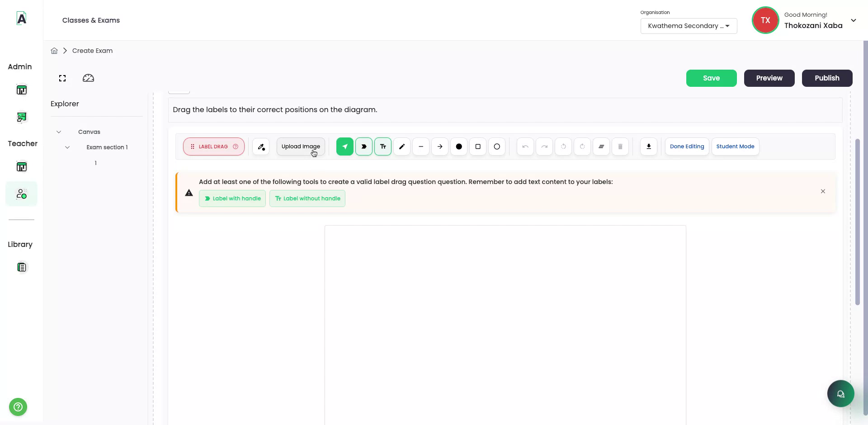Viewport: 868px width, 425px height.
Task: Click the delete (trash) icon in the toolbar
Action: pyautogui.click(x=620, y=146)
